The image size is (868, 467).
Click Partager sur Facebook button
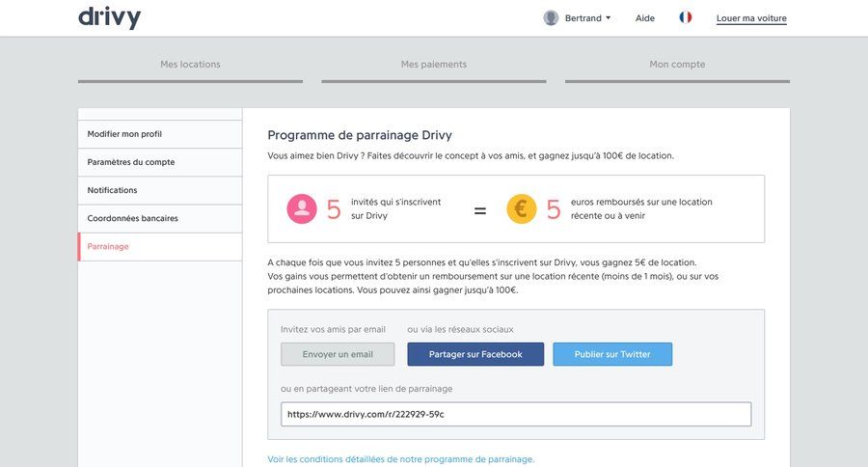[475, 354]
